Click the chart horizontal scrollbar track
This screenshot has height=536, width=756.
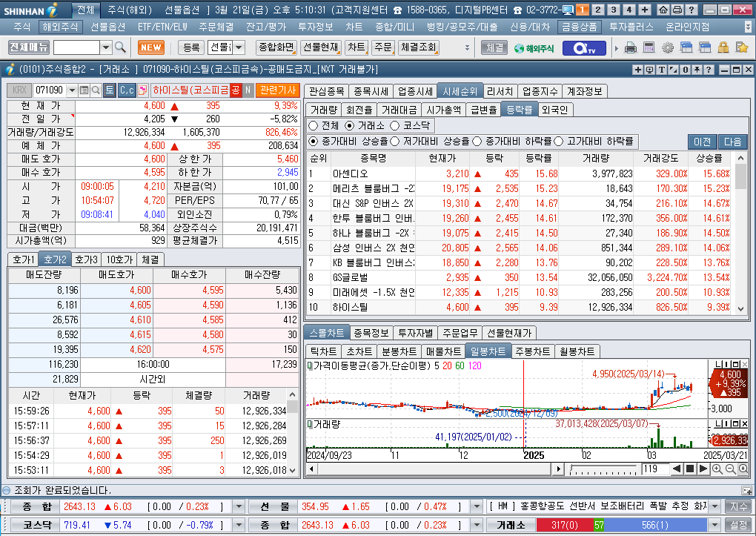[x=435, y=469]
